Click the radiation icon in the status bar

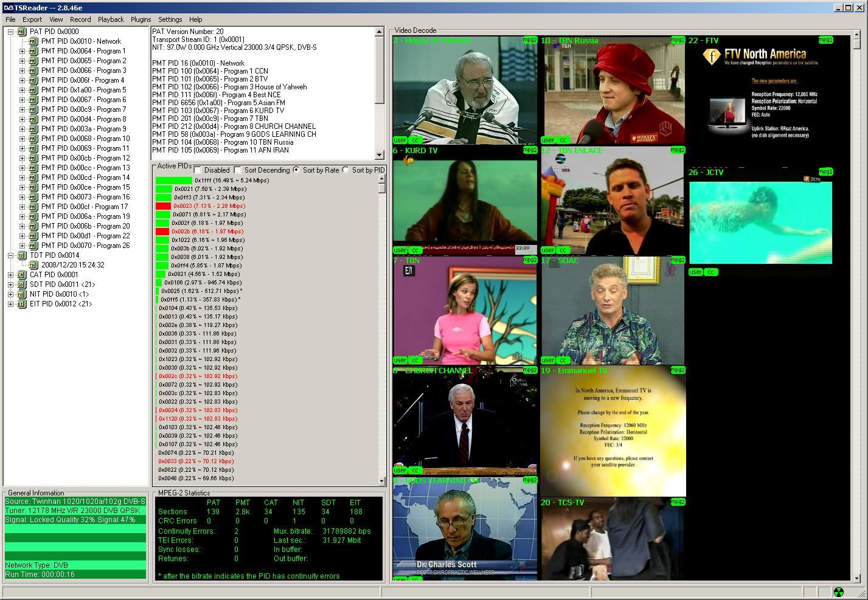point(838,591)
